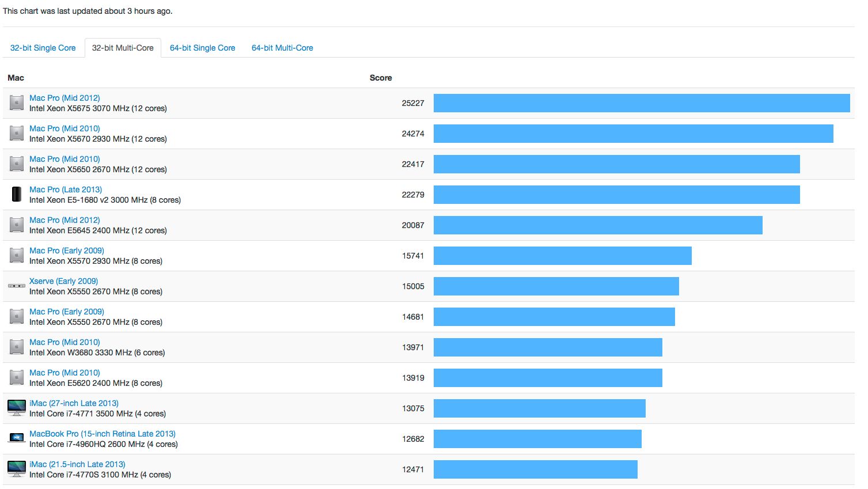Open MacBook Pro (15-inch Retina Late 2013) link
The width and height of the screenshot is (868, 489).
point(103,434)
